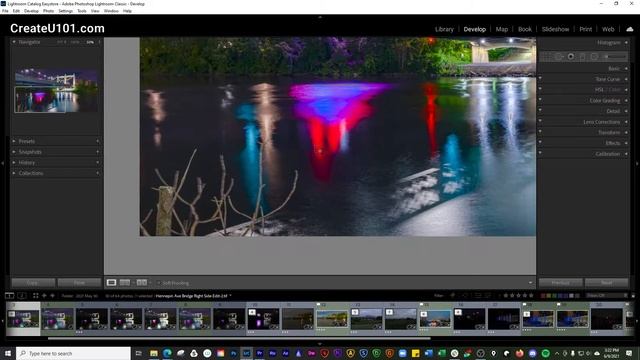Filter by red color label swatch
The height and width of the screenshot is (360, 640).
(x=543, y=296)
